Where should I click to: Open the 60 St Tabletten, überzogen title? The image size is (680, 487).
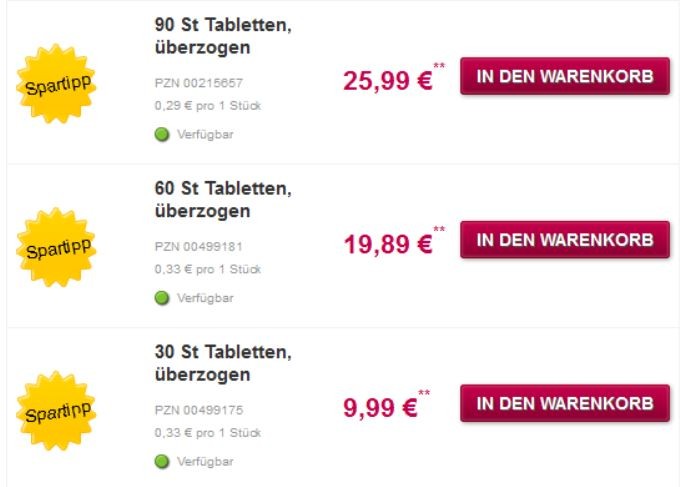point(223,199)
